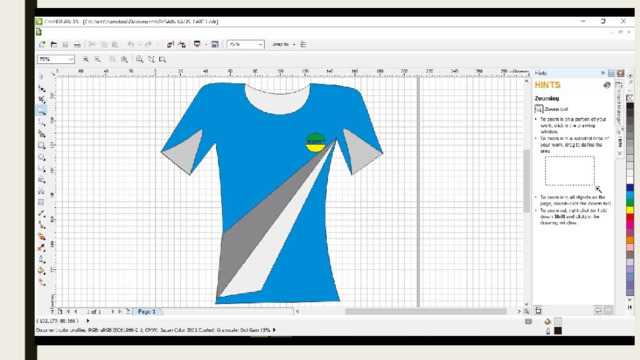
Task: Select the Zoom tool in the toolbox
Action: 42,111
